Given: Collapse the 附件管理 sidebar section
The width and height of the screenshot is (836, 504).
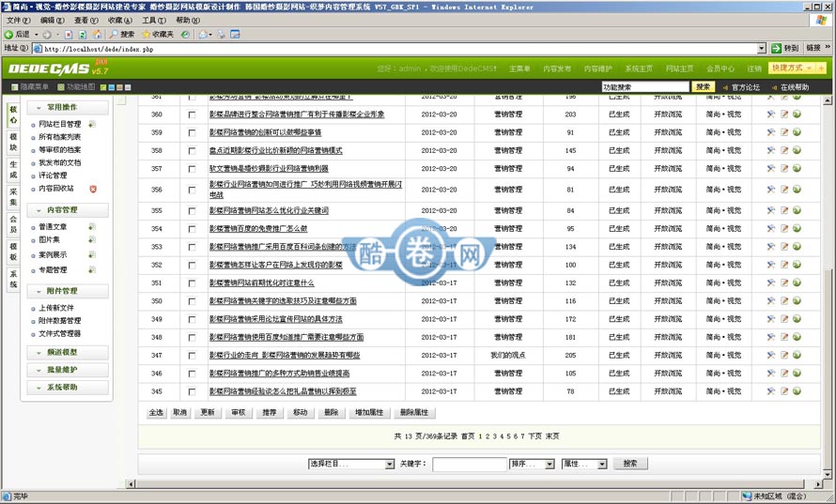Looking at the screenshot, I should click(x=68, y=292).
